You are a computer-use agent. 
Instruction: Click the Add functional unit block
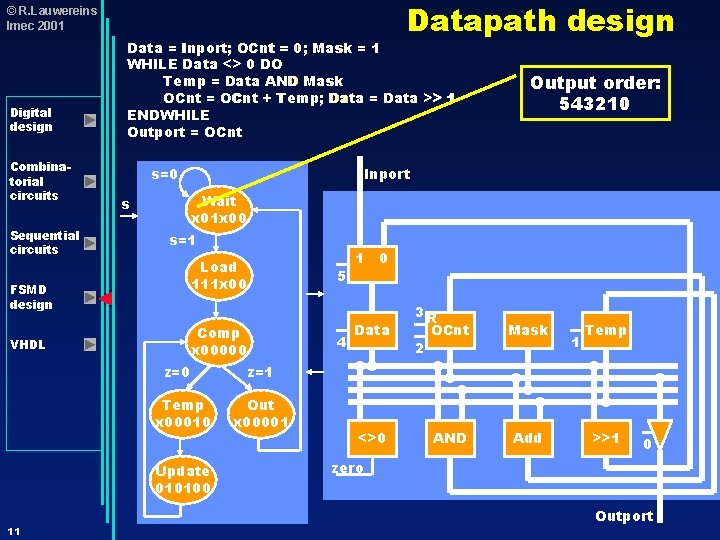click(528, 438)
